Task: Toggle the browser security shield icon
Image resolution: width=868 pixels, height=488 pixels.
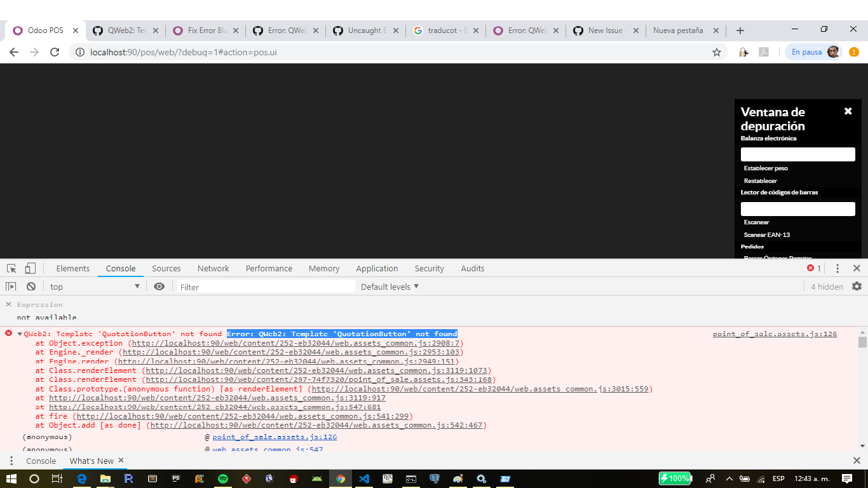Action: coord(743,53)
